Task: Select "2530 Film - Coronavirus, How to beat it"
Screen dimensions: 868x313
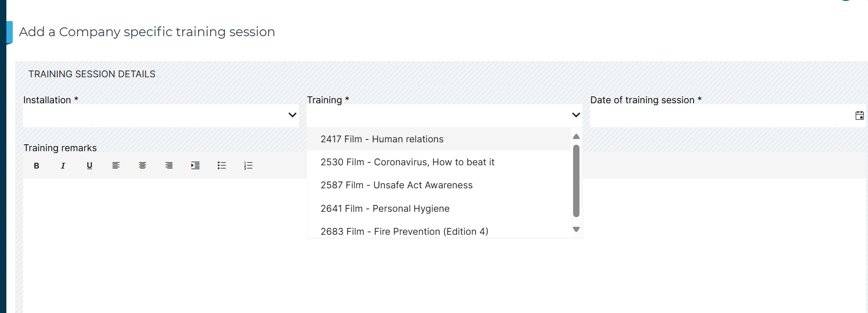Action: (x=408, y=162)
